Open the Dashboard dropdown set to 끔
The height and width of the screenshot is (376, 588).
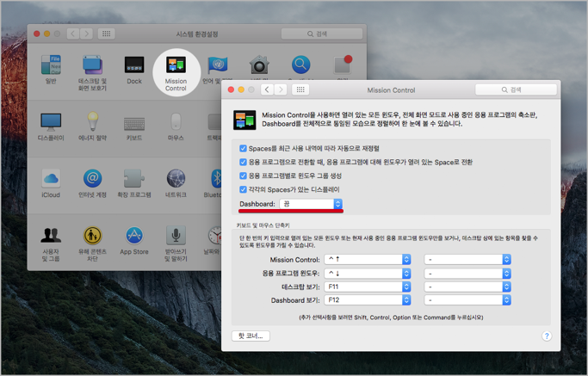click(311, 204)
